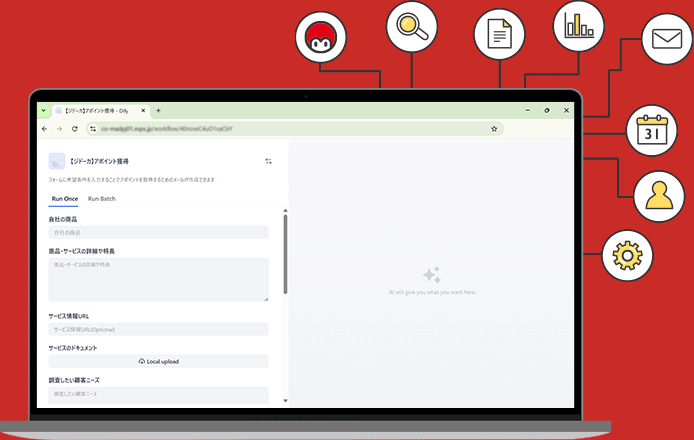This screenshot has width=694, height=440.
Task: Reload the page in the browser
Action: click(x=75, y=129)
